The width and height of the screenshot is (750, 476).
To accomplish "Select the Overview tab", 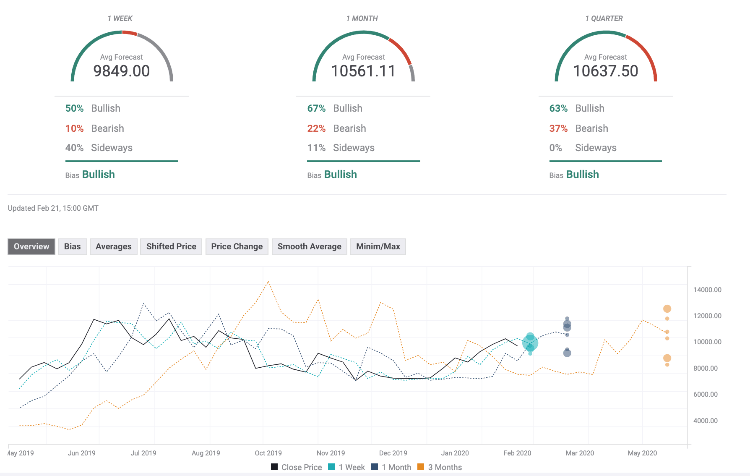I will 31,246.
